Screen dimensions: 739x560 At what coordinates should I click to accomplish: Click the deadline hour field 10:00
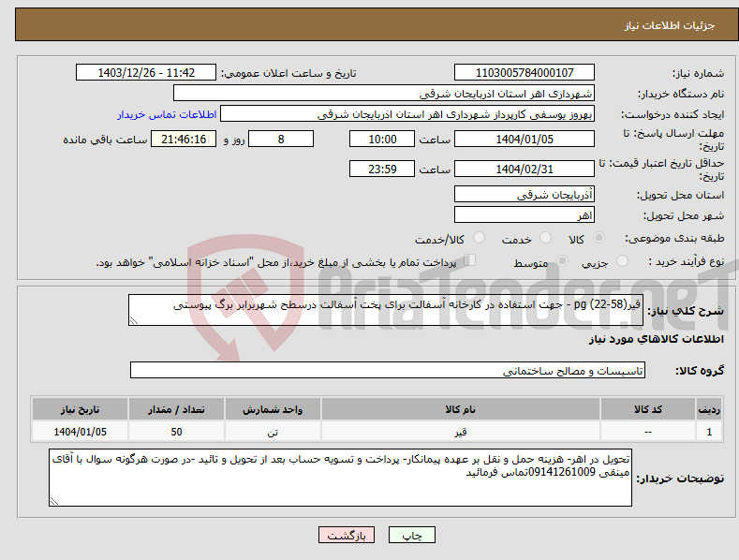tap(382, 139)
